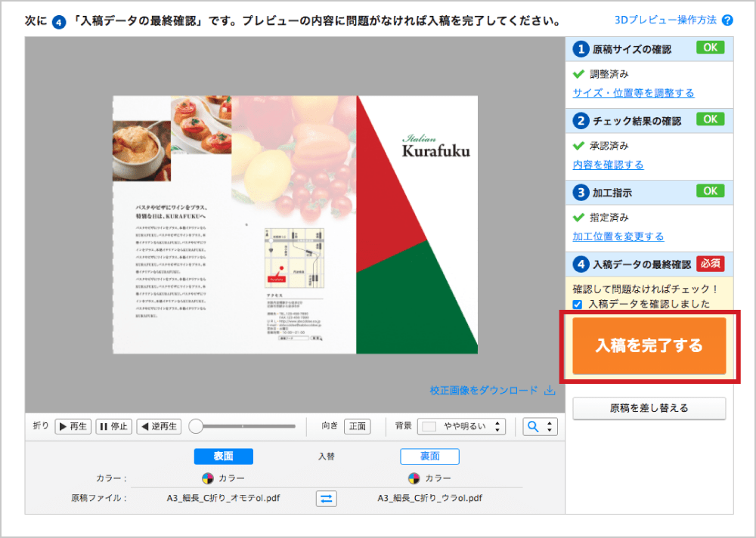
Task: Click the 正面 orientation button
Action: pos(357,426)
